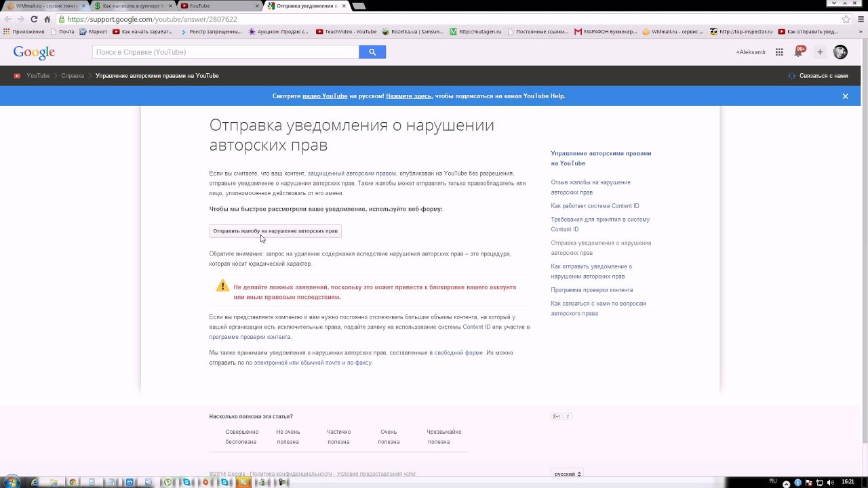Viewport: 868px width, 488px height.
Task: Click the YouTube breadcrumb link
Action: click(38, 76)
